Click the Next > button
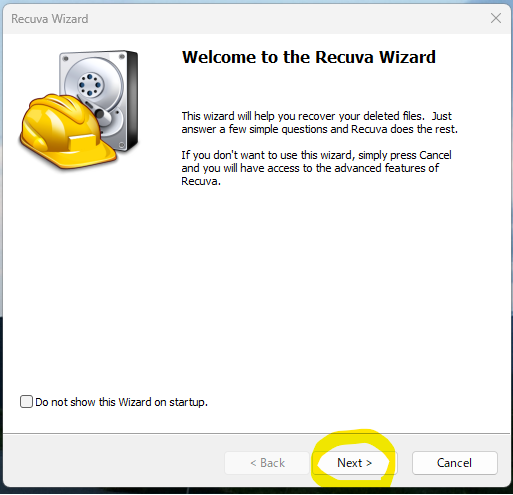 point(355,463)
